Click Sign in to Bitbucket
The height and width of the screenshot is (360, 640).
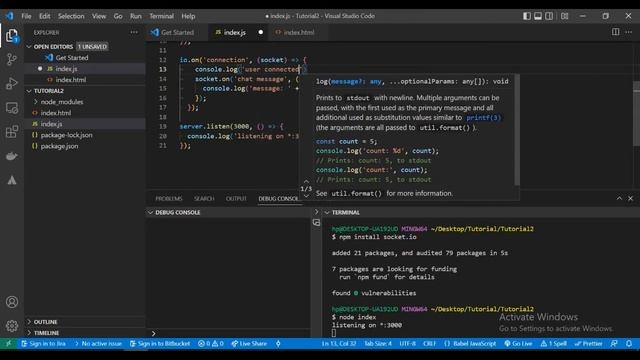160,344
